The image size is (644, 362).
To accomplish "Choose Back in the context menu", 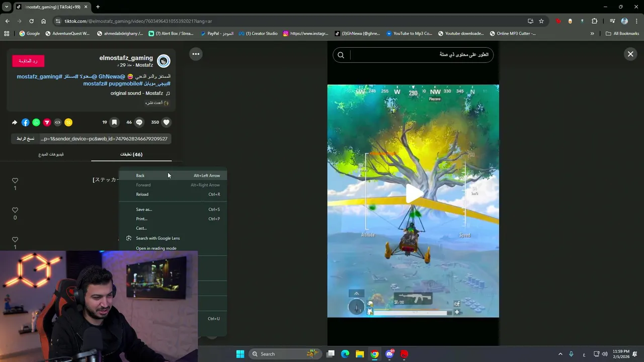I will tap(173, 175).
